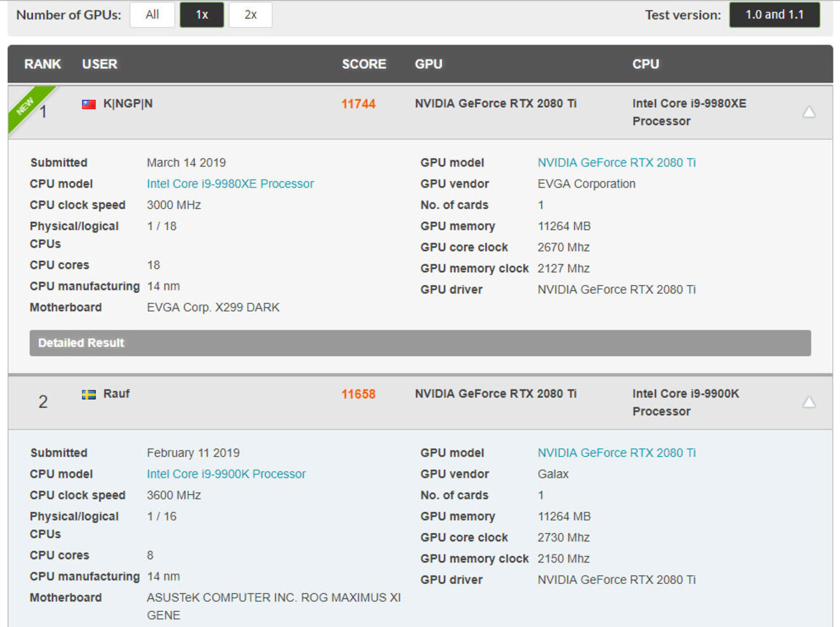The width and height of the screenshot is (840, 627).
Task: Click rank number 2
Action: pos(43,402)
